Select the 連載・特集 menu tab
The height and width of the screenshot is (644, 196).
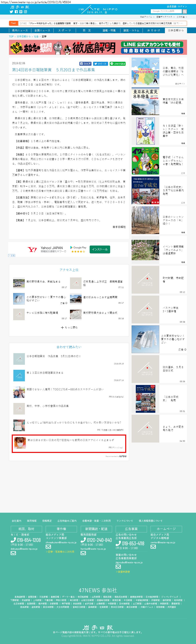[109, 30]
